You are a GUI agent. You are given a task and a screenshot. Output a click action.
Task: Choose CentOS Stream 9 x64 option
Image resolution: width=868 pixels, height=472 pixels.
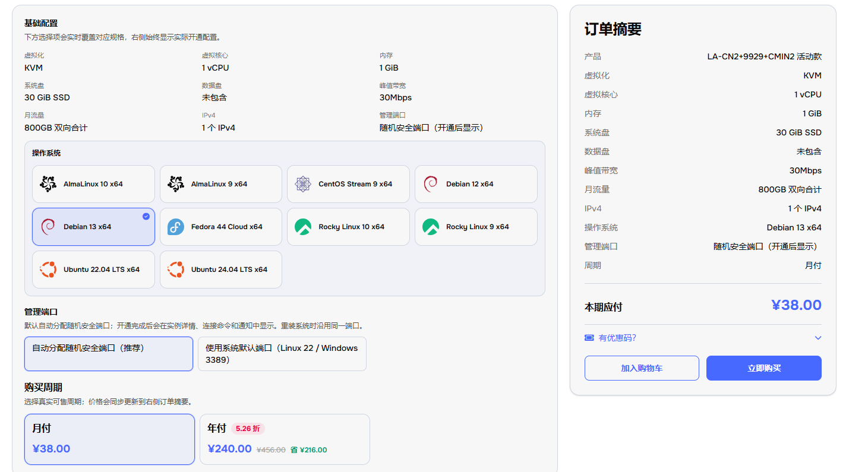pyautogui.click(x=348, y=184)
